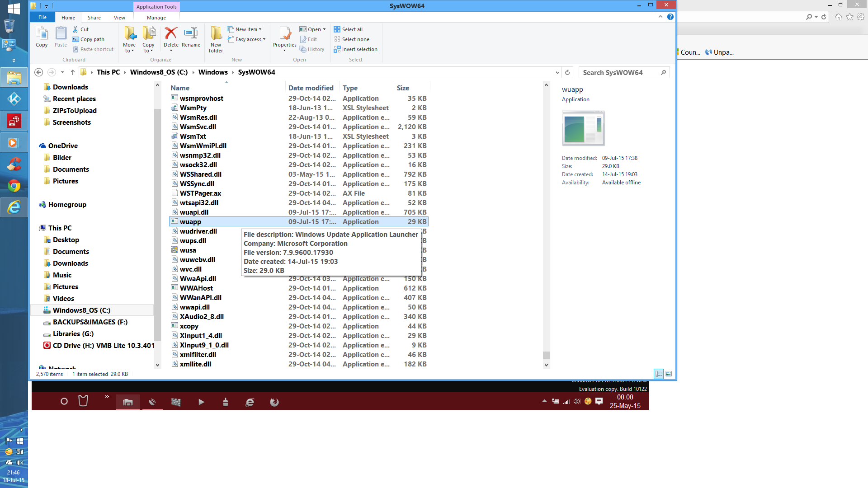This screenshot has width=868, height=488.
Task: Click the wuapp preview thumbnail
Action: pyautogui.click(x=583, y=128)
